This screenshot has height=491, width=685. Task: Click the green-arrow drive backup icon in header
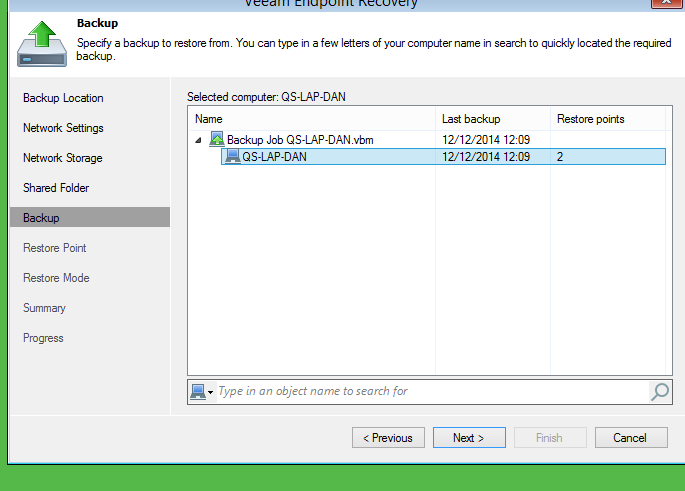tap(42, 44)
